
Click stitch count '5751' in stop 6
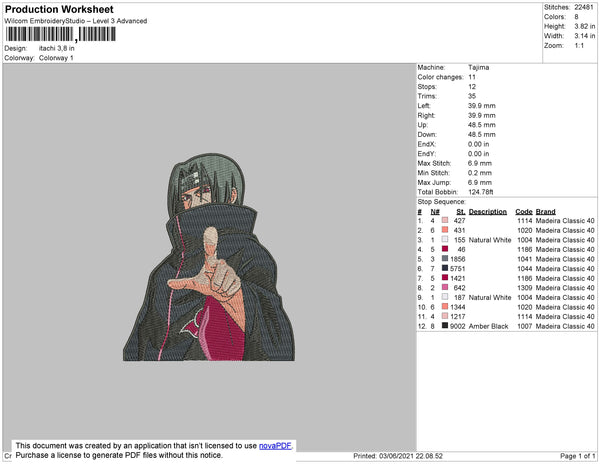(458, 269)
